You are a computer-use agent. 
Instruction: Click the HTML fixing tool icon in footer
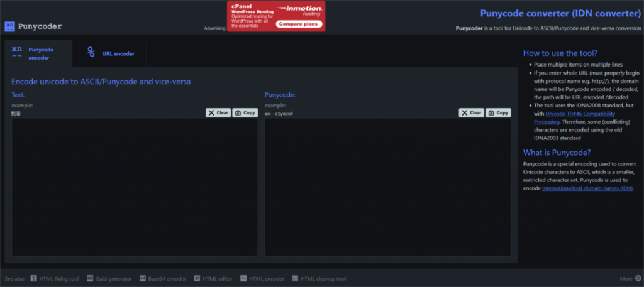tap(34, 279)
